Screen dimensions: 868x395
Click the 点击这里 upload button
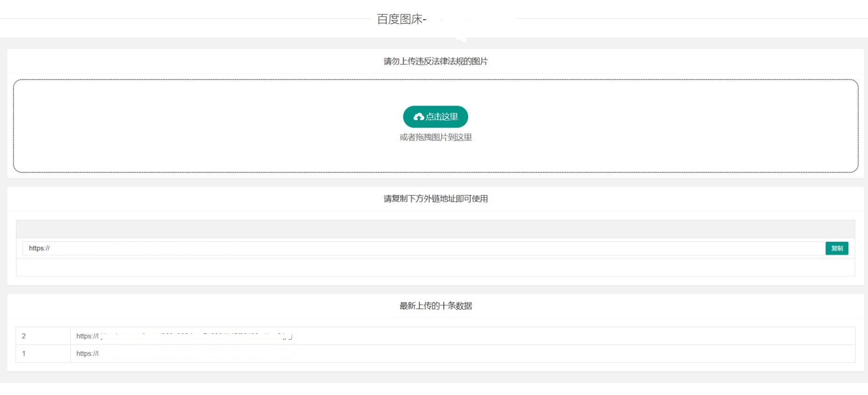point(435,117)
